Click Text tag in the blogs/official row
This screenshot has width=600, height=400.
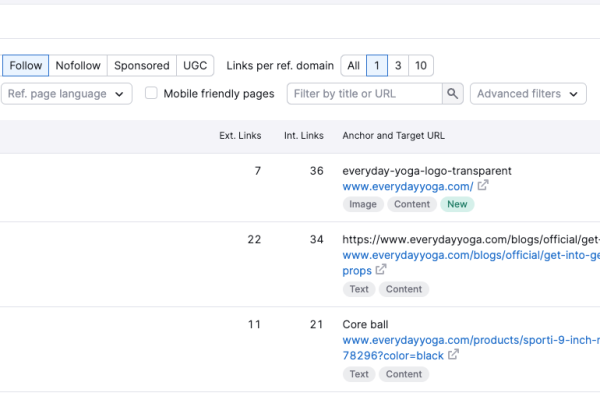359,289
